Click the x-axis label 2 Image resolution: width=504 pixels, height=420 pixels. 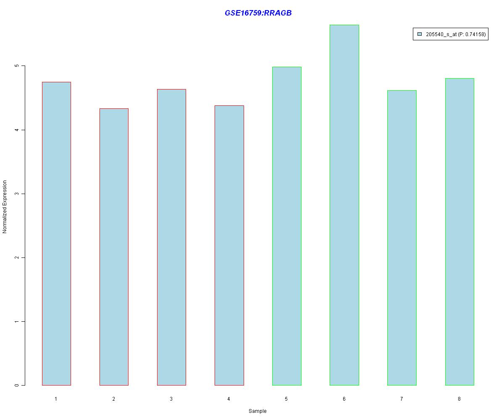(114, 399)
